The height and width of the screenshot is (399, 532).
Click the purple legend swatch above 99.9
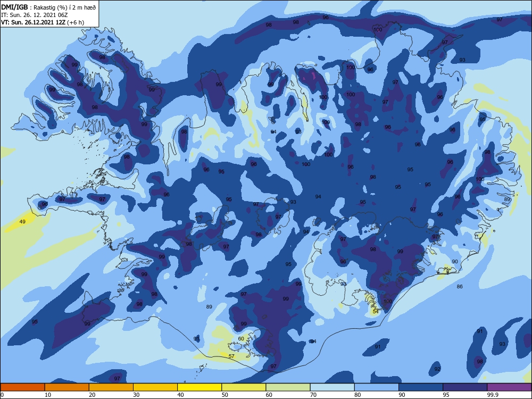pyautogui.click(x=509, y=387)
